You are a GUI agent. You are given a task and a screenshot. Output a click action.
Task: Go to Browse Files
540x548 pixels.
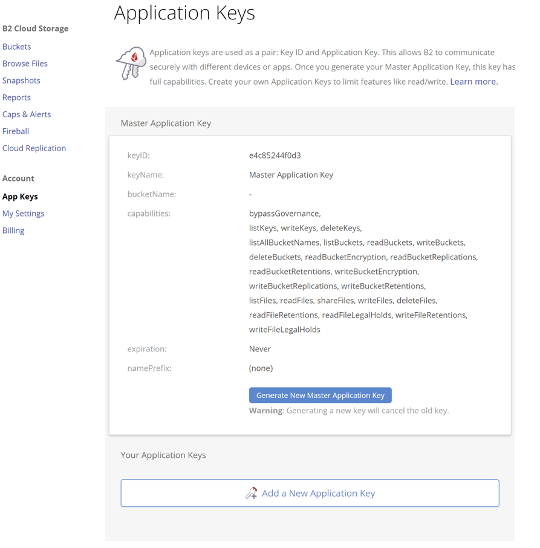pyautogui.click(x=25, y=64)
